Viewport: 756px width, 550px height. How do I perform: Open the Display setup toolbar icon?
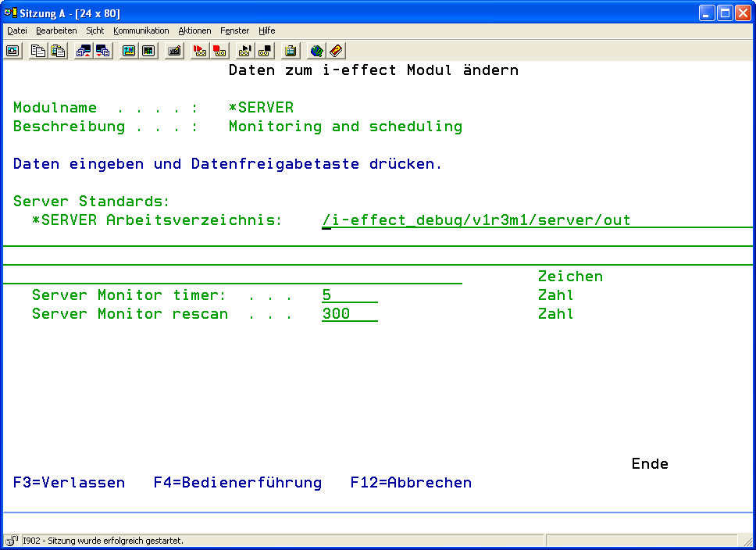(x=129, y=51)
